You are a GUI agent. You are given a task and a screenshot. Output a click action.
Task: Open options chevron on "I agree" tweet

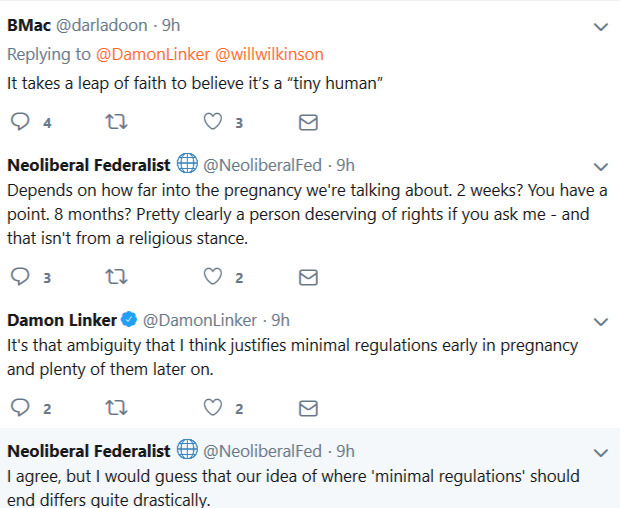pos(600,452)
